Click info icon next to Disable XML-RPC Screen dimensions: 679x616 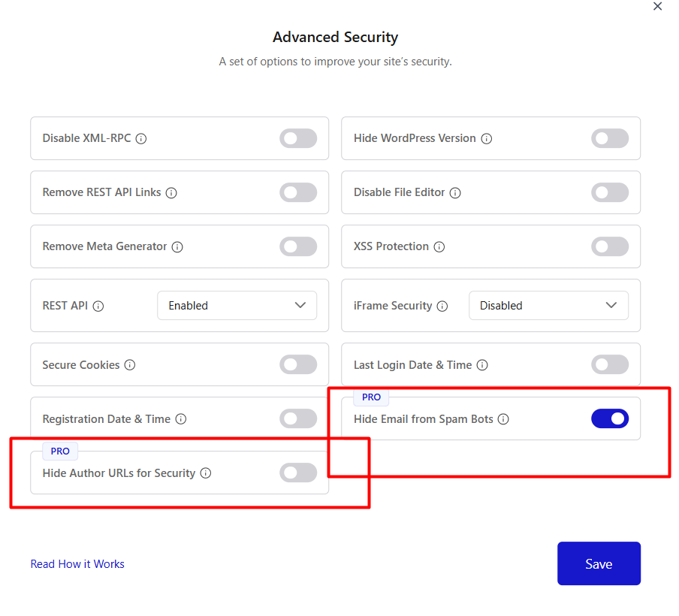[x=141, y=139]
